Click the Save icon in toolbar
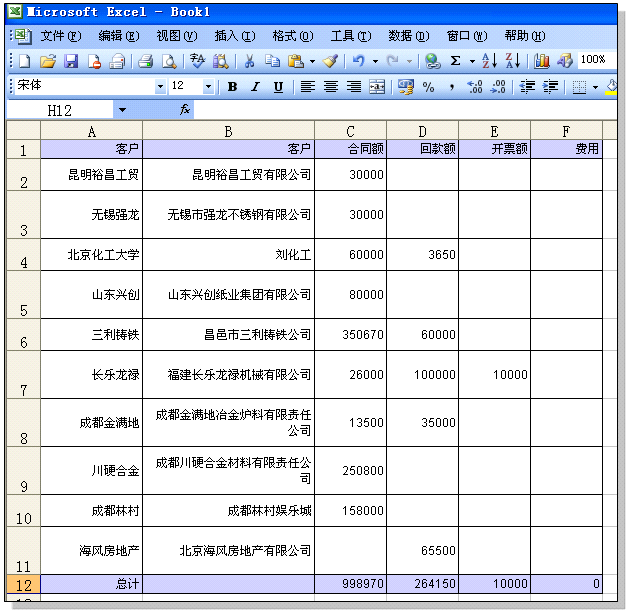The image size is (627, 612). (x=70, y=61)
